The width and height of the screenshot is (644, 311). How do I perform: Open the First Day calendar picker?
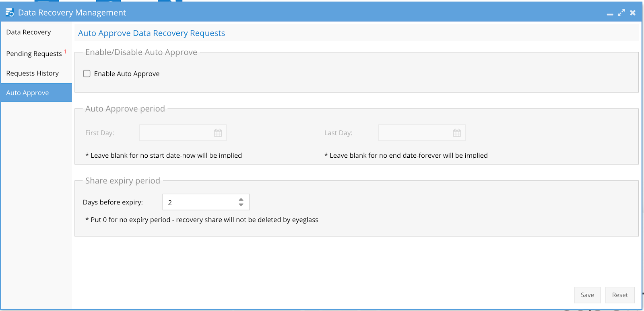[218, 133]
